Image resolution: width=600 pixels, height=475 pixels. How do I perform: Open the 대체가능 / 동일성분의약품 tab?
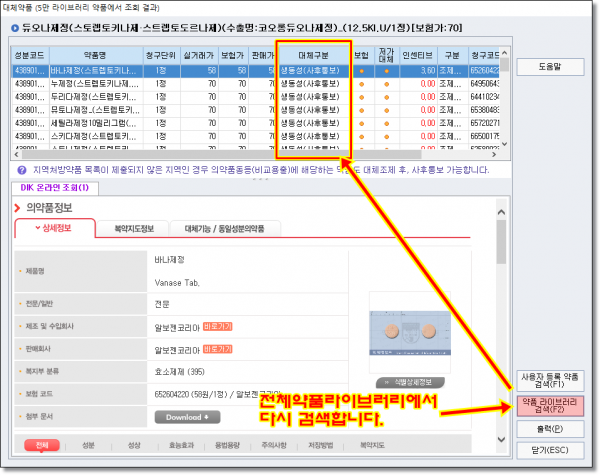[x=225, y=228]
